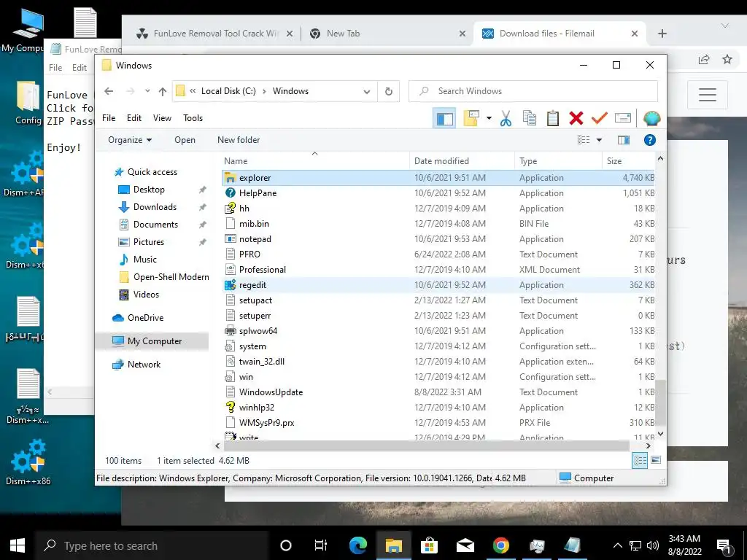Click the Cut scissors toolbar icon
Screen dimensions: 747x560
pyautogui.click(x=506, y=118)
